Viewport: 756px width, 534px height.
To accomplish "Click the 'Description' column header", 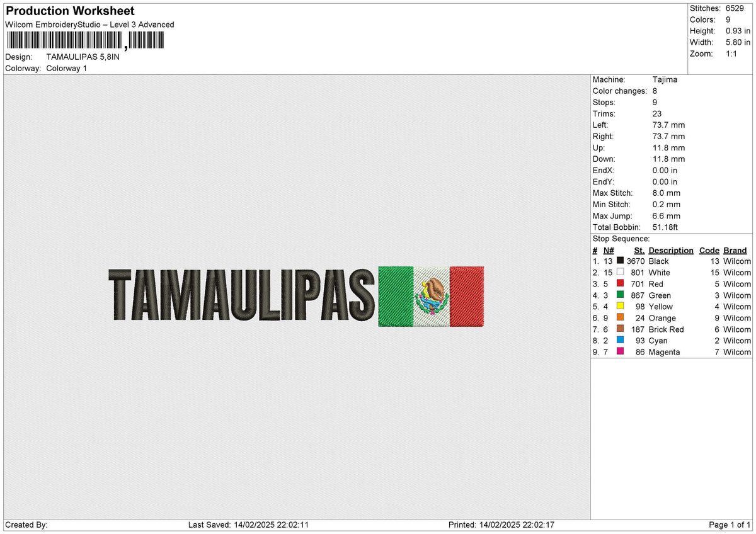I will pyautogui.click(x=671, y=250).
